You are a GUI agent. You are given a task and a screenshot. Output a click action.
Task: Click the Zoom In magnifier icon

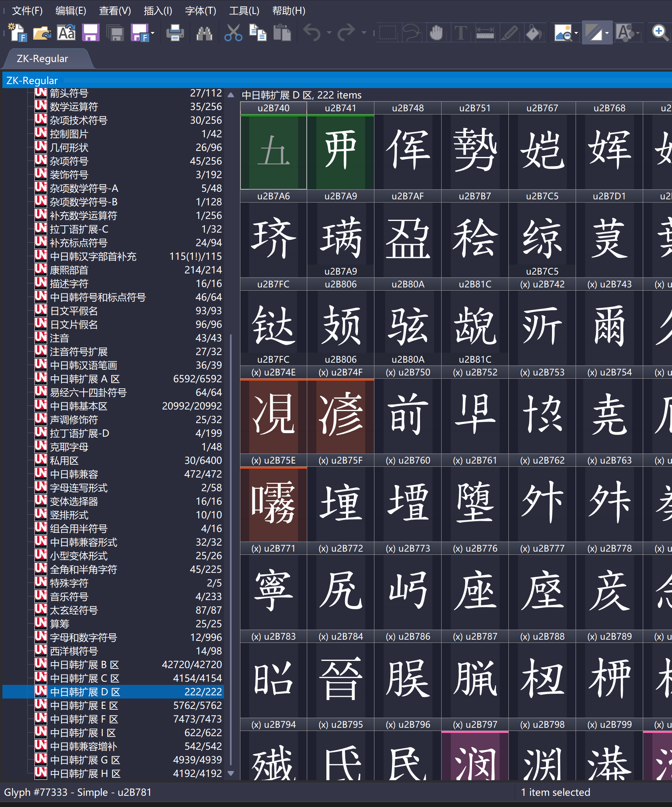[x=660, y=33]
